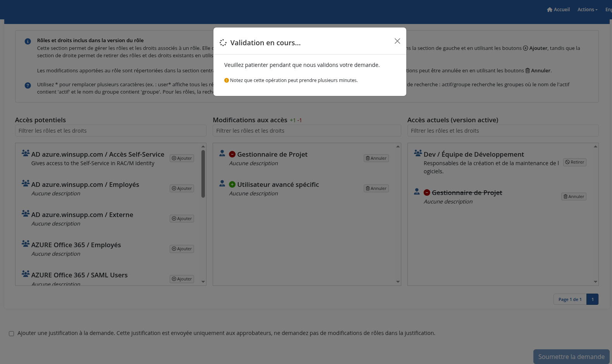Select page 1 in the pagination

tap(593, 299)
